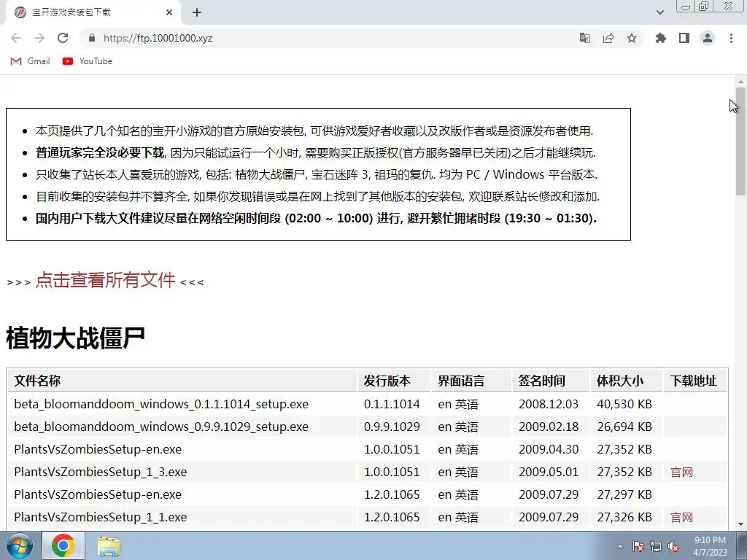Click the forward navigation arrow

[39, 38]
